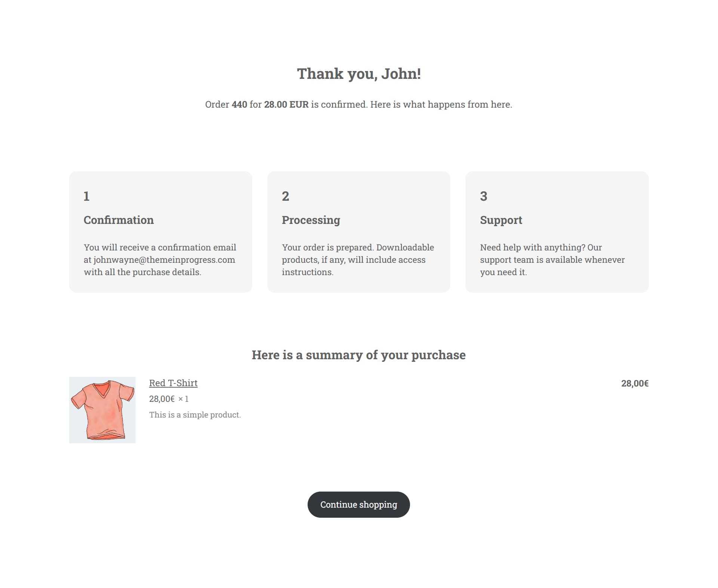The width and height of the screenshot is (718, 588).
Task: Click the johnwayne@themeinprogress.com email text
Action: [x=164, y=260]
